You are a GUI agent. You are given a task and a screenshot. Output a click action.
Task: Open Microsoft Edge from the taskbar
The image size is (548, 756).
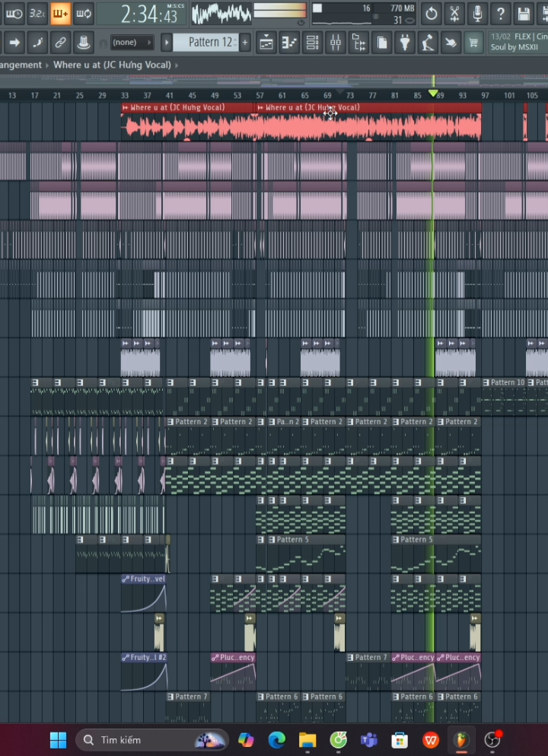[276, 739]
